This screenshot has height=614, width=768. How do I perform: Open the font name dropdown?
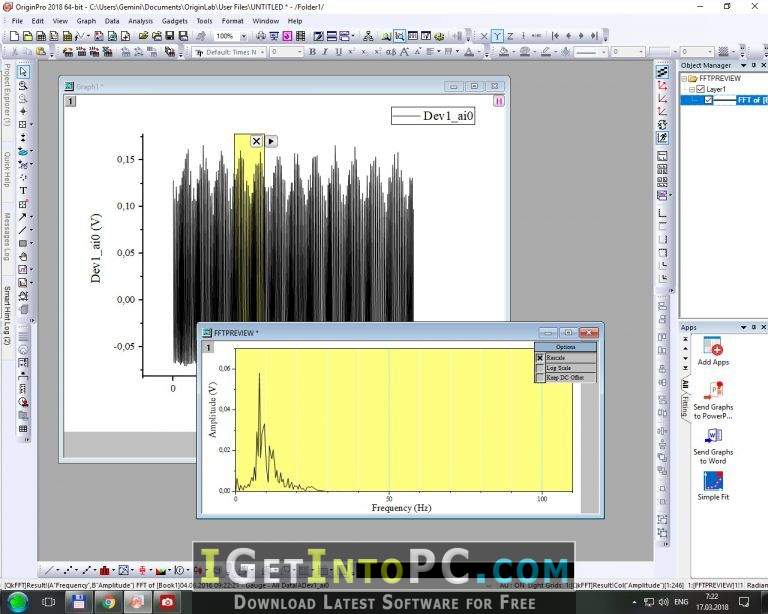click(262, 52)
